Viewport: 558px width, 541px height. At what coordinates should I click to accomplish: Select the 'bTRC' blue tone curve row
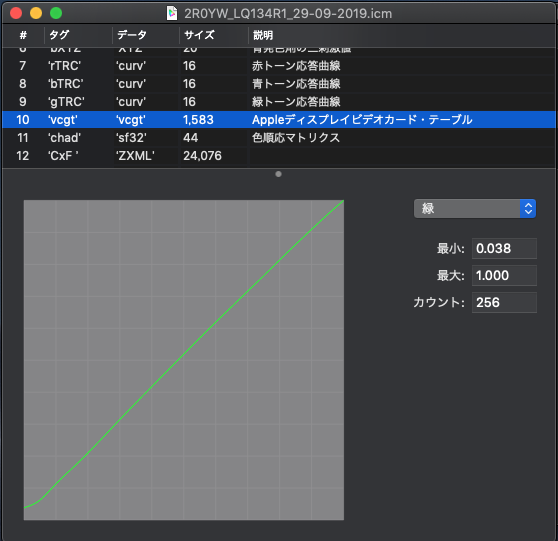pyautogui.click(x=279, y=84)
